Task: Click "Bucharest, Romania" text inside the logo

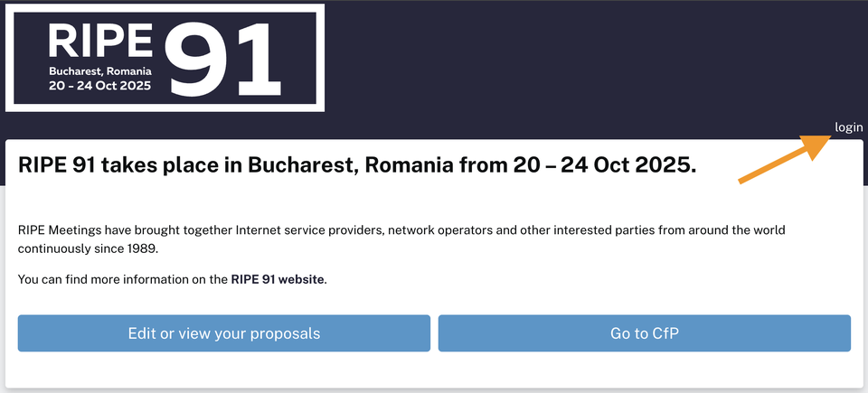Action: click(100, 70)
